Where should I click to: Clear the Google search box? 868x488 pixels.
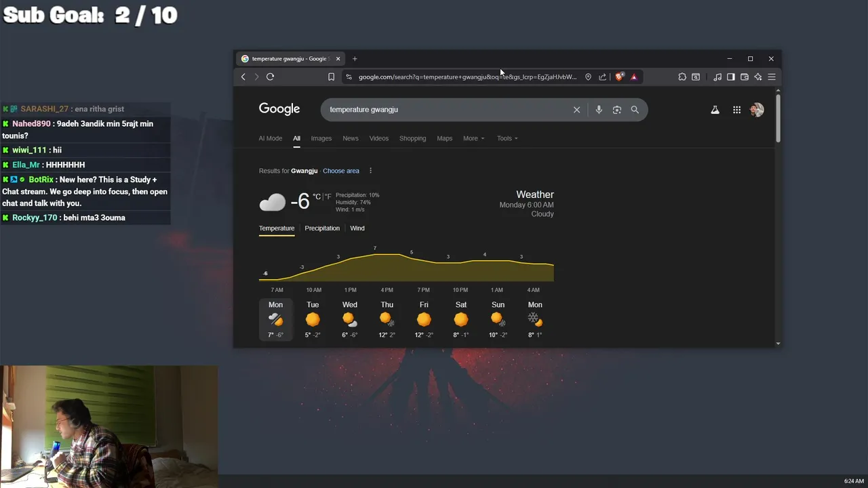577,110
